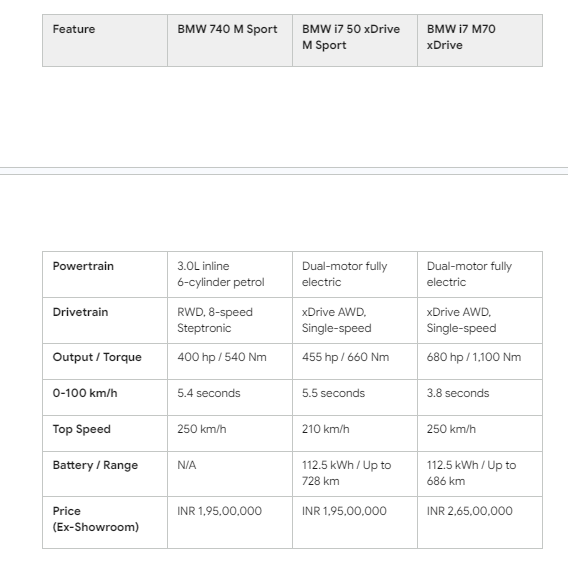
Task: Select the 210 km/h cell
Action: [x=355, y=434]
